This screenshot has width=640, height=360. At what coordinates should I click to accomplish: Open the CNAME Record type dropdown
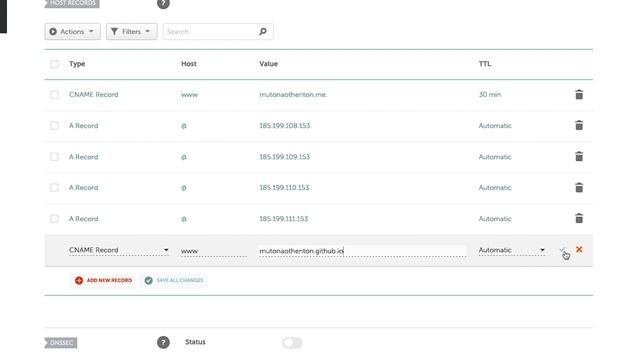(119, 250)
